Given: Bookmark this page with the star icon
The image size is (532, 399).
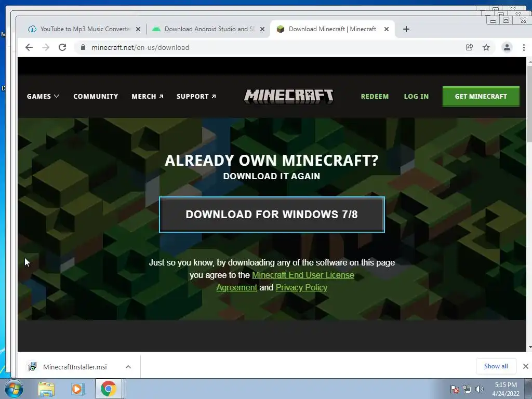Looking at the screenshot, I should coord(486,47).
